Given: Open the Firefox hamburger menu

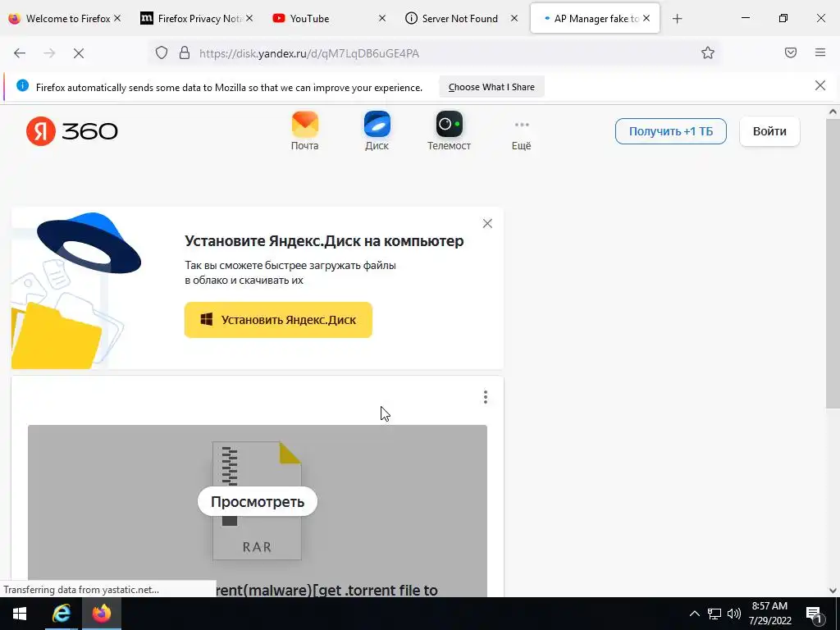Looking at the screenshot, I should click(819, 52).
